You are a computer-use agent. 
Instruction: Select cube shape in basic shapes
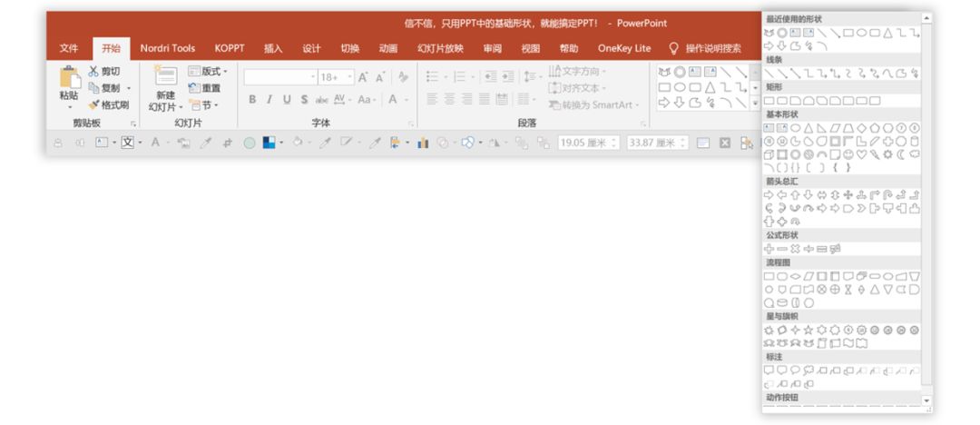pos(769,154)
